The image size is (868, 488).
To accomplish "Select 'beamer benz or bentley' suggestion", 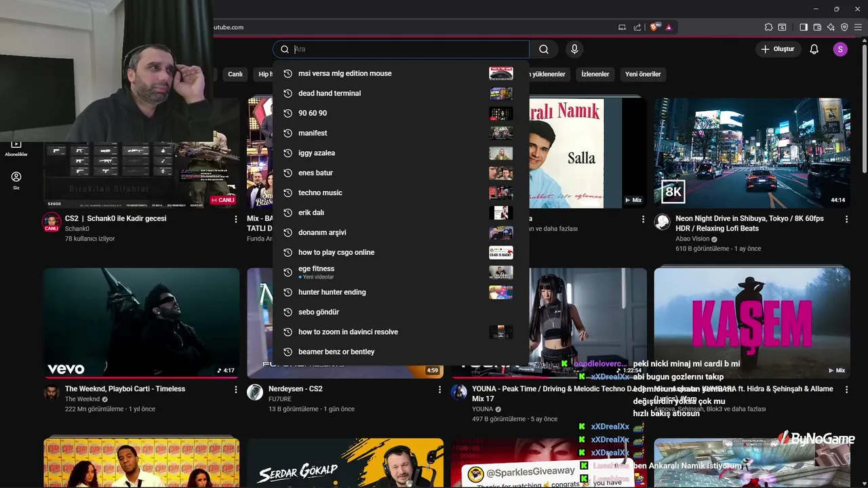I will pos(401,352).
